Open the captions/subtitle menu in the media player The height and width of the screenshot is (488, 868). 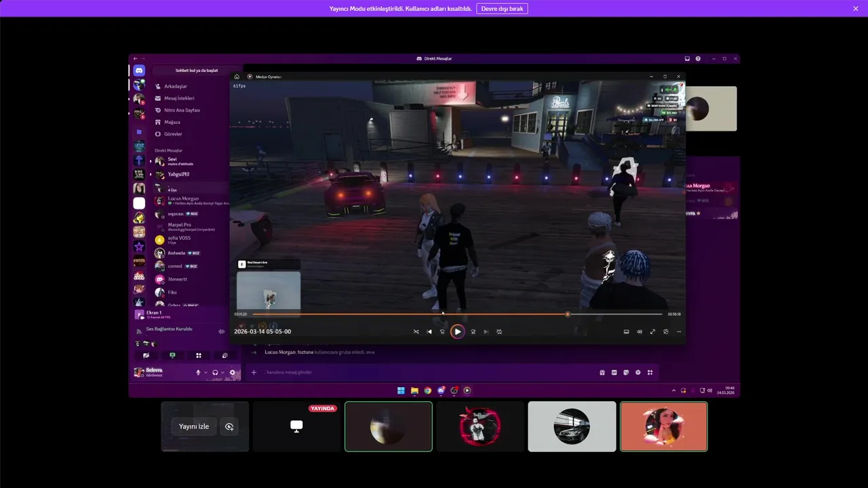tap(627, 331)
